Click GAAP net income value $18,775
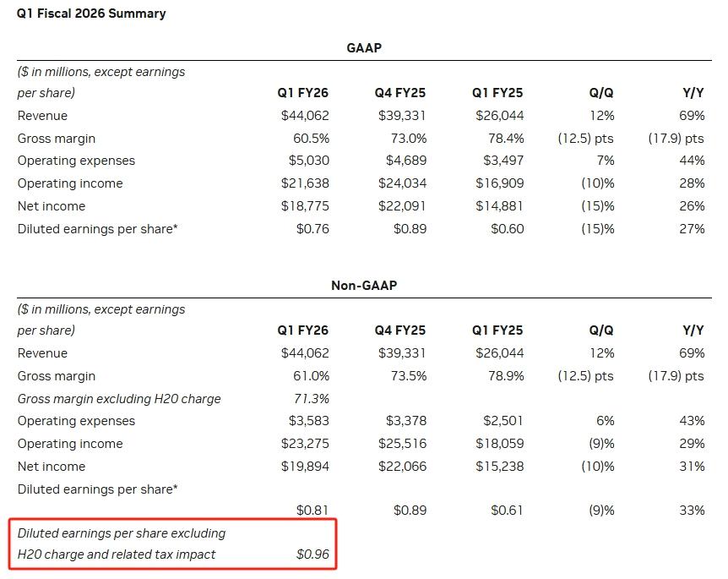728x579 pixels. coord(305,206)
